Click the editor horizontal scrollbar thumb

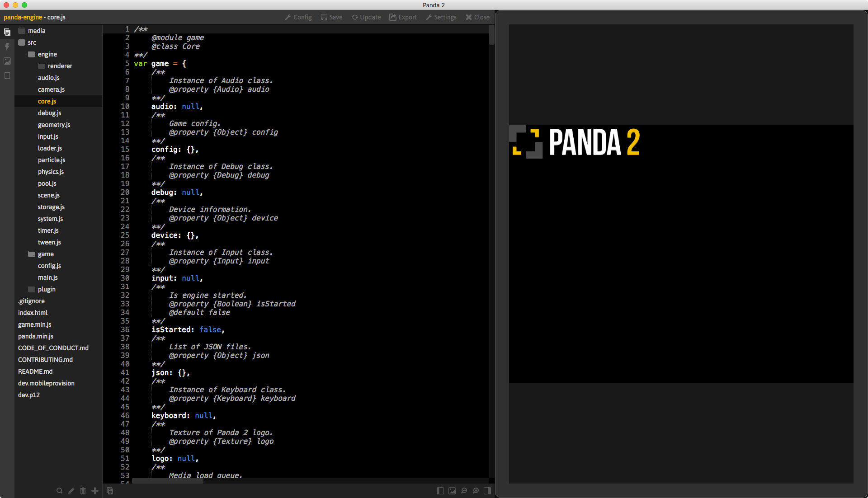coord(168,481)
